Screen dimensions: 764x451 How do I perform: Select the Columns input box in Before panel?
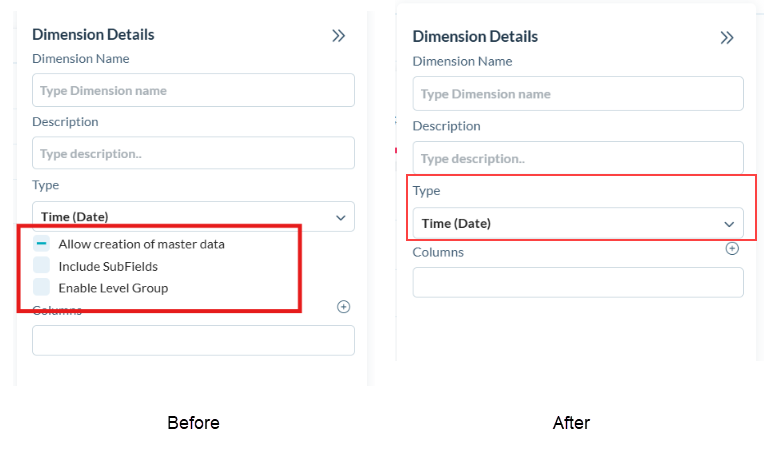click(193, 340)
